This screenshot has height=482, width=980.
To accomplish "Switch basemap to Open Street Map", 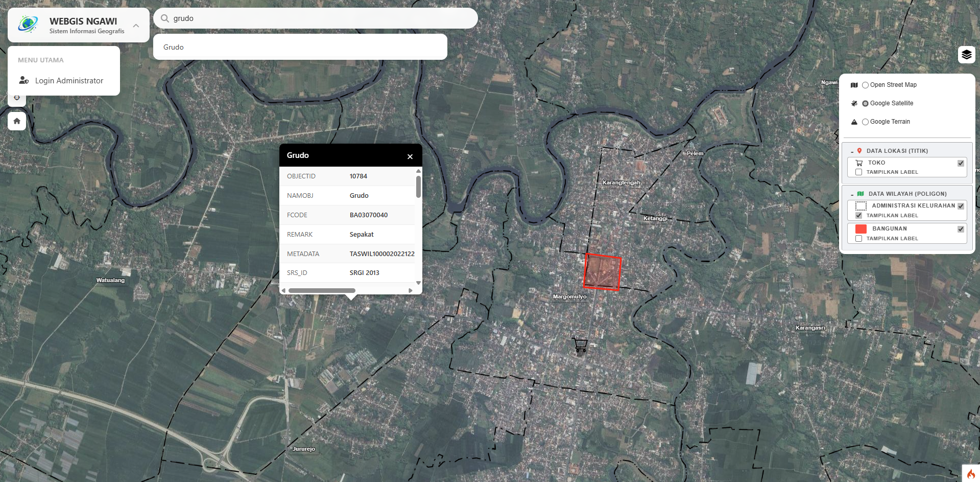I will click(x=865, y=85).
